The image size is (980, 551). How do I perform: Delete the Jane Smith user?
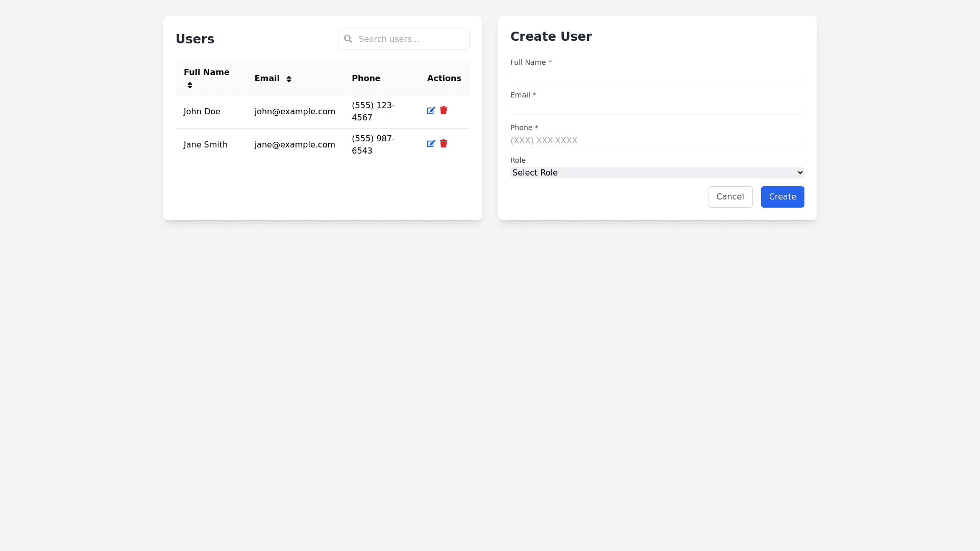click(x=444, y=144)
